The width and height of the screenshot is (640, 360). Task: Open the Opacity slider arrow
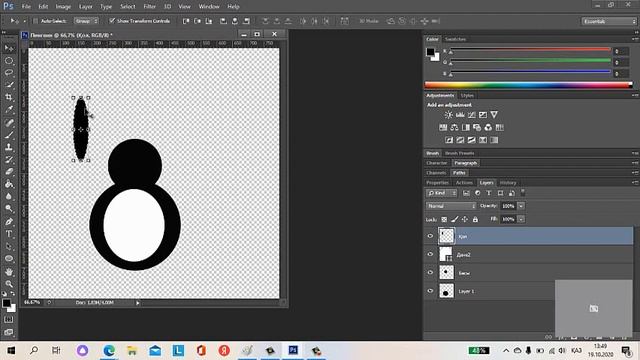521,206
